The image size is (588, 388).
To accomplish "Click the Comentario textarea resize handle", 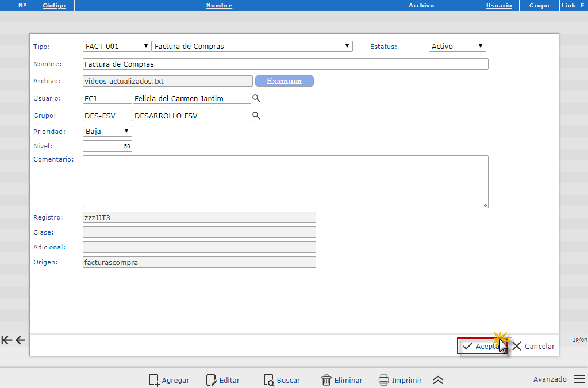I will (485, 204).
